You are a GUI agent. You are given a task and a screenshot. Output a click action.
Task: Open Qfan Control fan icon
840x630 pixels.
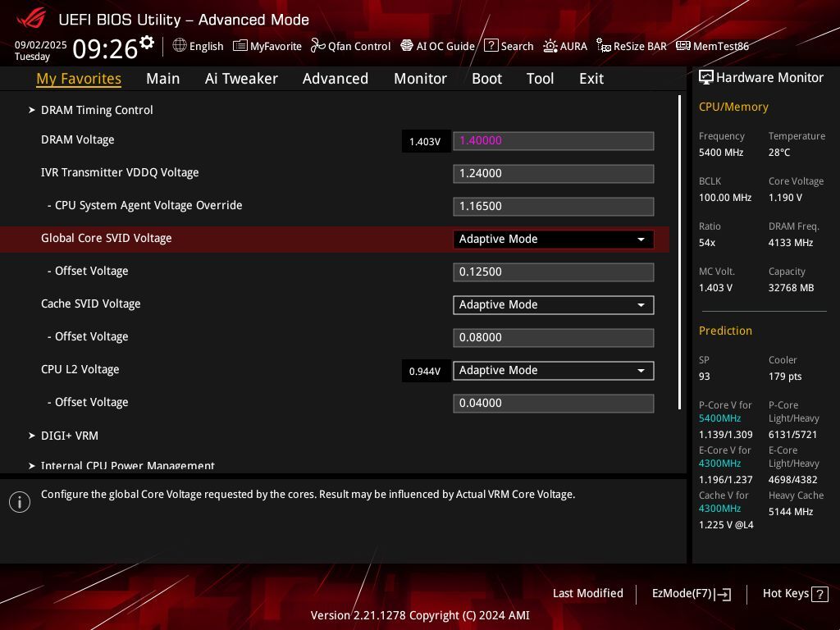click(x=317, y=46)
